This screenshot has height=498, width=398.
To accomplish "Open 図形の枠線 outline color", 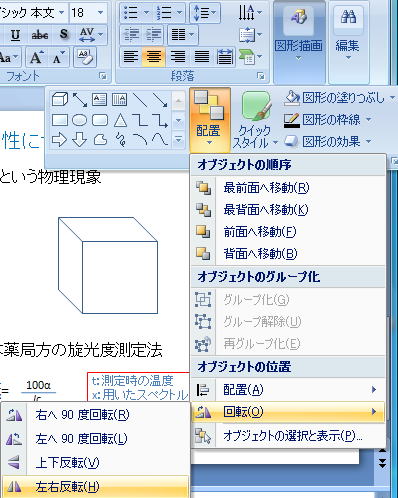I will tap(328, 120).
